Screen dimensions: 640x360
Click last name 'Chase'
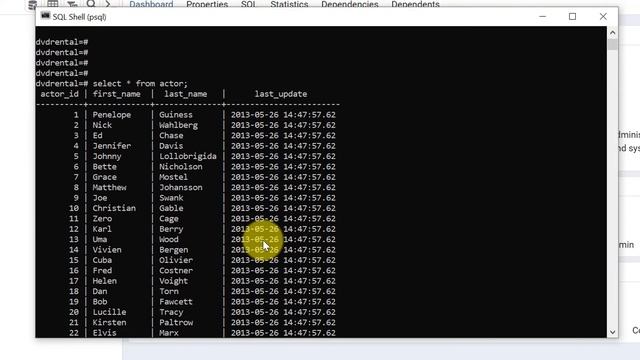tap(171, 136)
